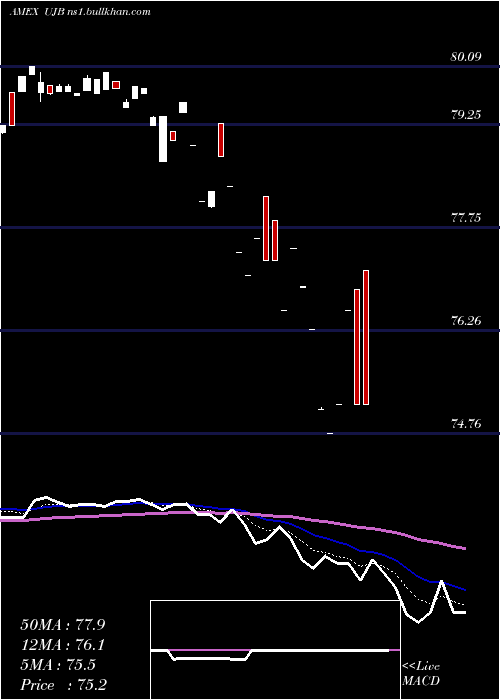The height and width of the screenshot is (700, 500).
Task: Click the AMEX UJB chart title text
Action: (x=80, y=12)
